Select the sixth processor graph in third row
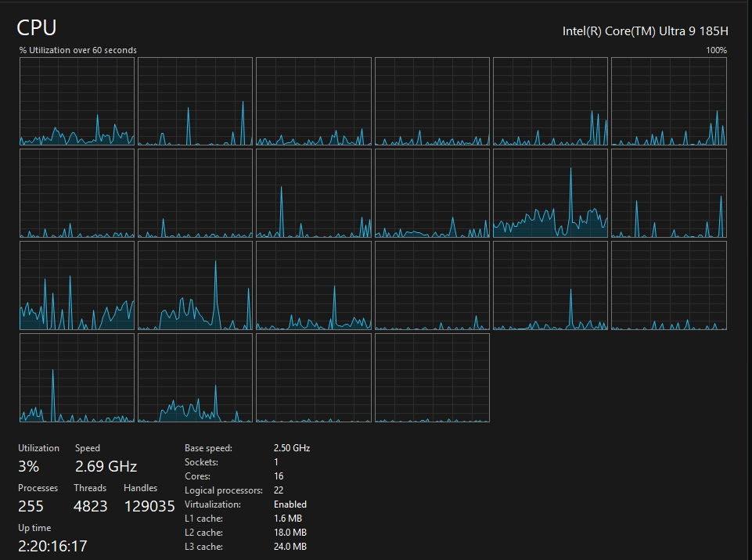 (669, 285)
